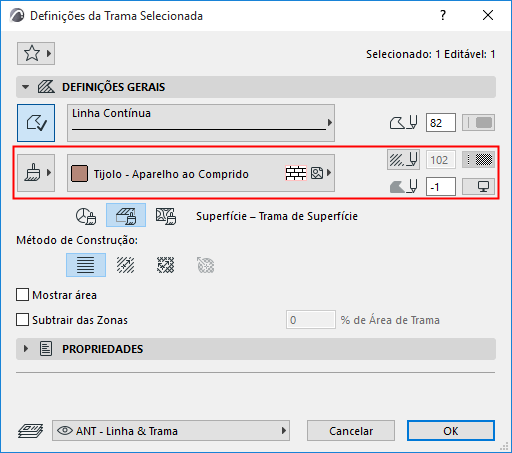Toggle the fill contour outline icon
Viewport: 512px width, 453px height.
(36, 123)
